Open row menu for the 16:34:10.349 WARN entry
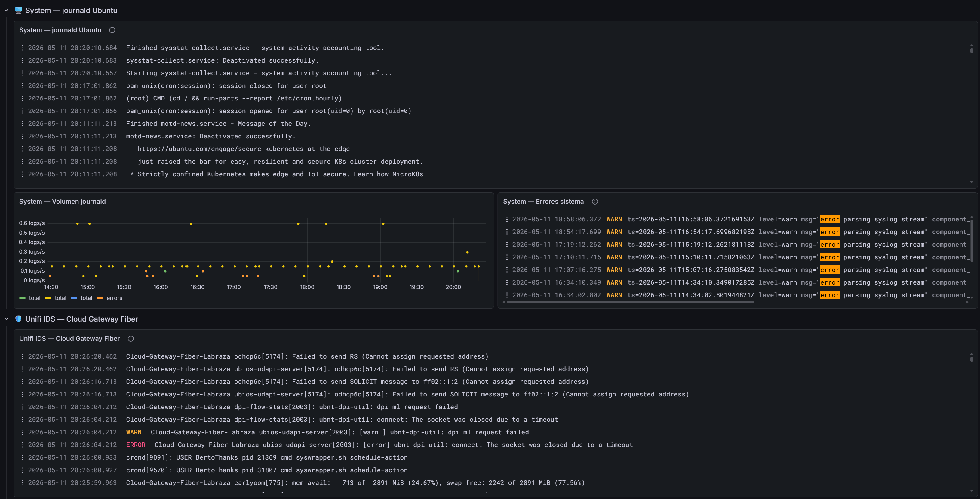 click(507, 282)
